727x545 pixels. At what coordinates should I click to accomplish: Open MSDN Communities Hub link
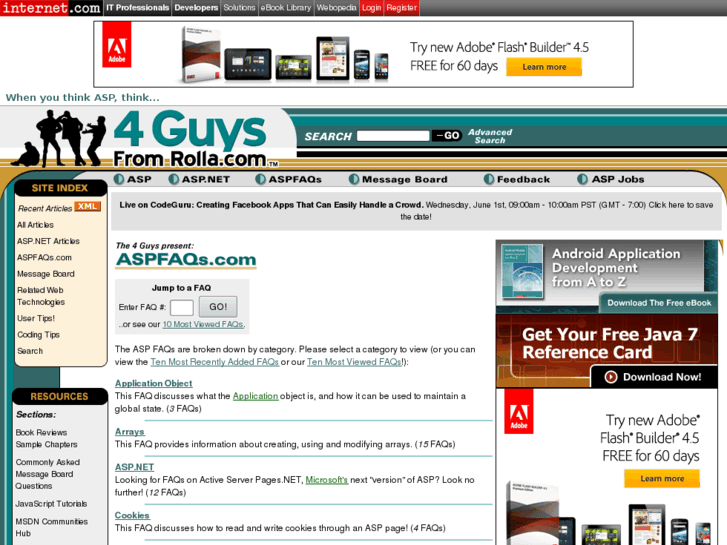coord(51,527)
